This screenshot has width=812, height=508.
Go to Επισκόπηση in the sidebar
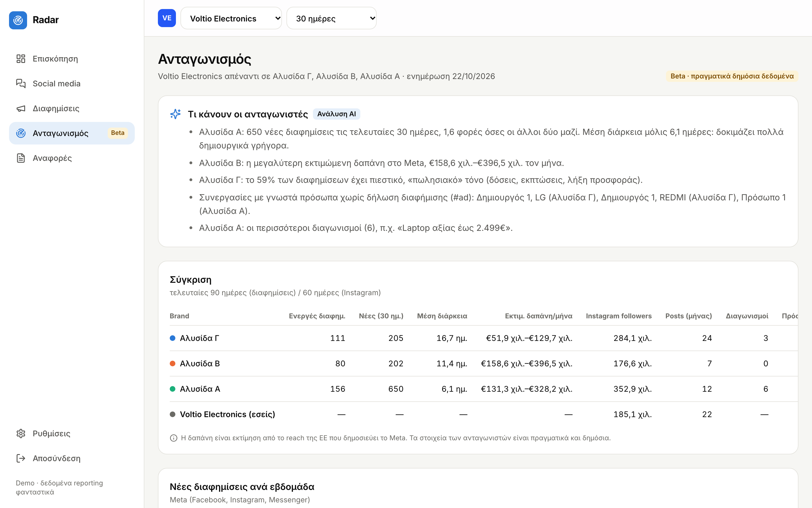point(72,59)
